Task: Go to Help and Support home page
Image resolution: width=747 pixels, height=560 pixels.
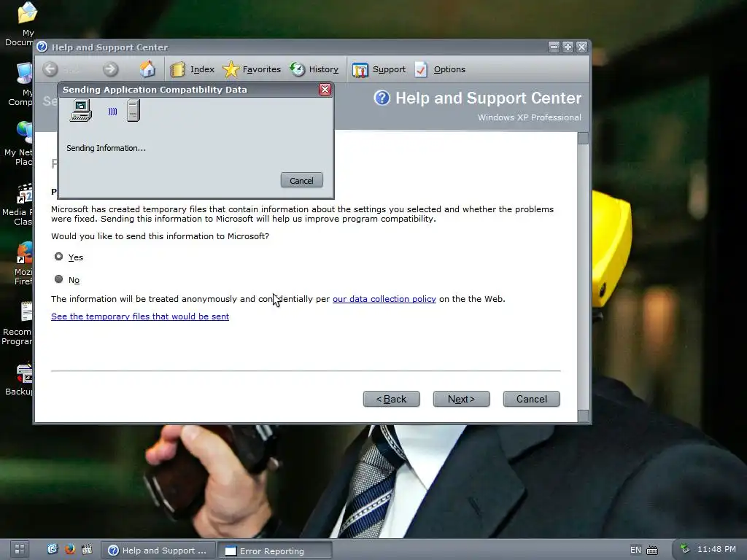Action: click(x=147, y=69)
